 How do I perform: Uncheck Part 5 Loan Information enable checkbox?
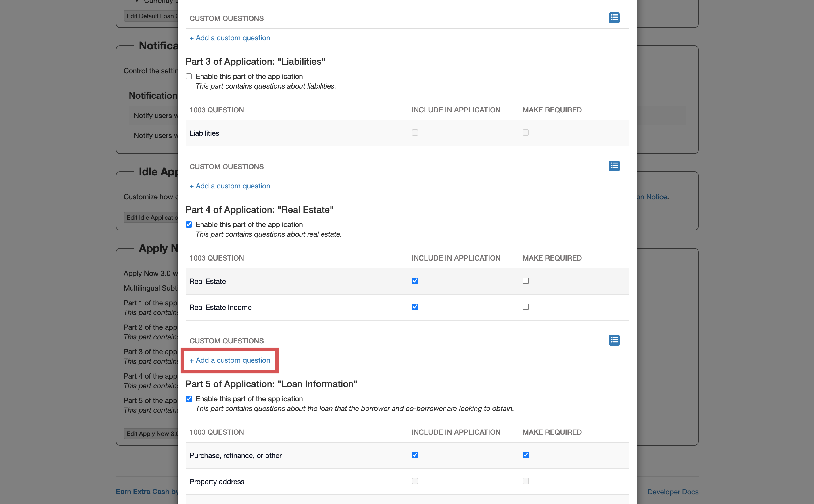pyautogui.click(x=189, y=399)
